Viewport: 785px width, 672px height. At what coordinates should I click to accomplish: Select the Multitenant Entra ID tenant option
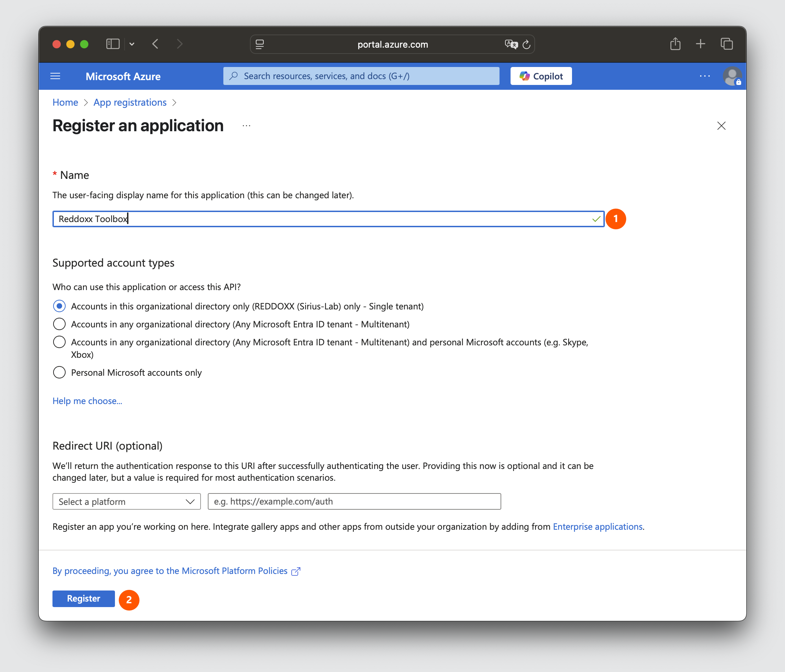pos(59,324)
